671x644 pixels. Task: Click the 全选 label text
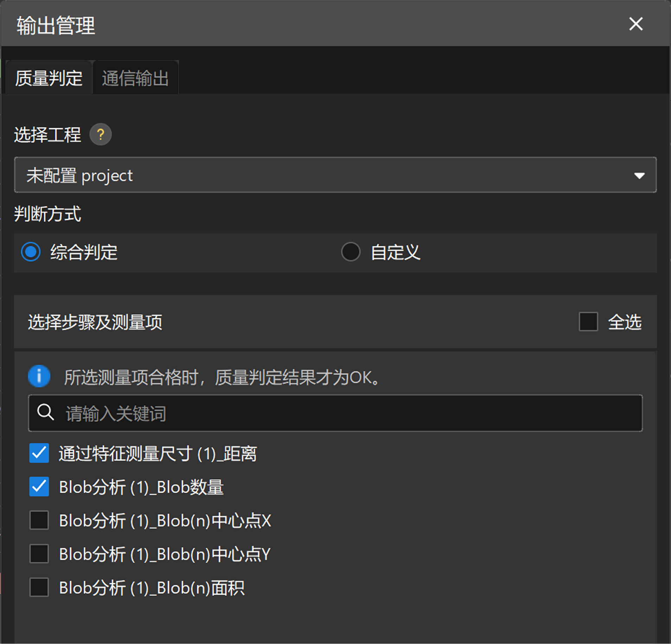(625, 322)
